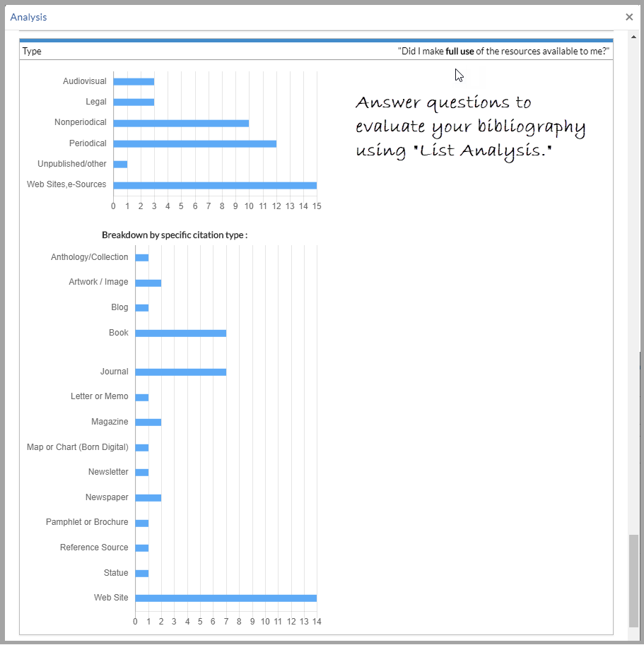Click the Magazine label

(x=110, y=422)
